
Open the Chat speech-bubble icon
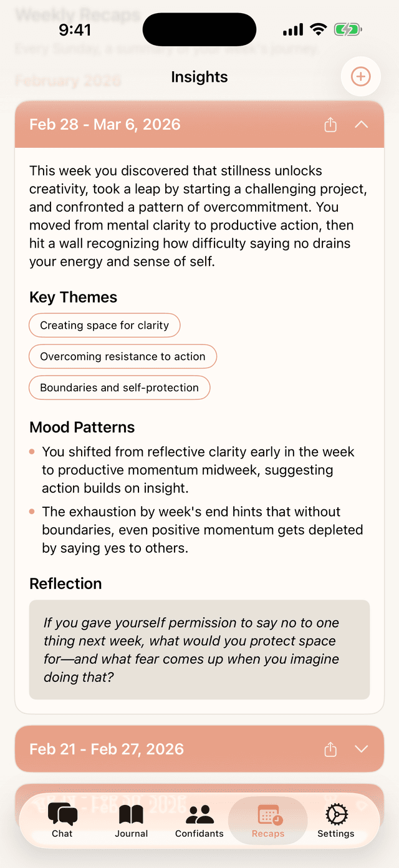[x=62, y=813]
